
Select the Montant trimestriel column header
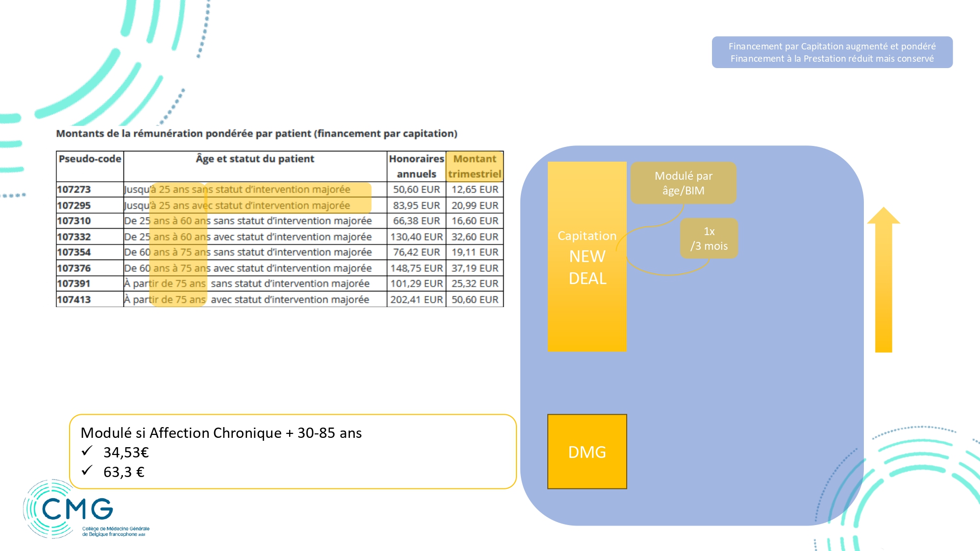474,166
